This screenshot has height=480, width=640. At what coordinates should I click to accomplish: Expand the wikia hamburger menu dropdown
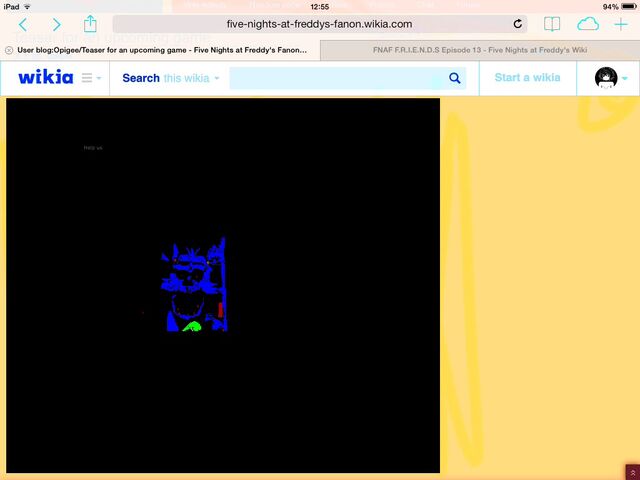point(91,78)
